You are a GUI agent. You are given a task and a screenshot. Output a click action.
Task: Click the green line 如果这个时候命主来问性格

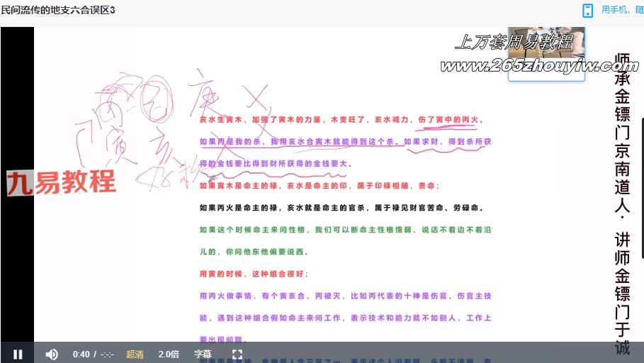pos(346,230)
